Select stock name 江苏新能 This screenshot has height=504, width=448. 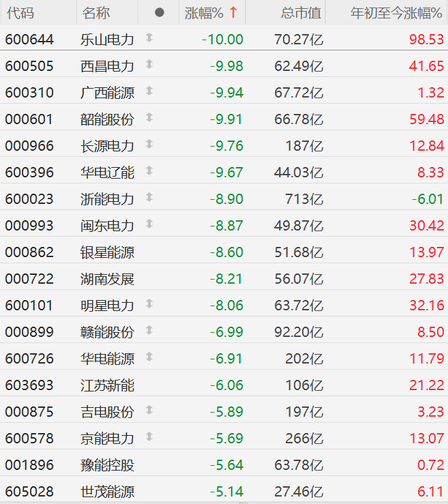click(107, 385)
